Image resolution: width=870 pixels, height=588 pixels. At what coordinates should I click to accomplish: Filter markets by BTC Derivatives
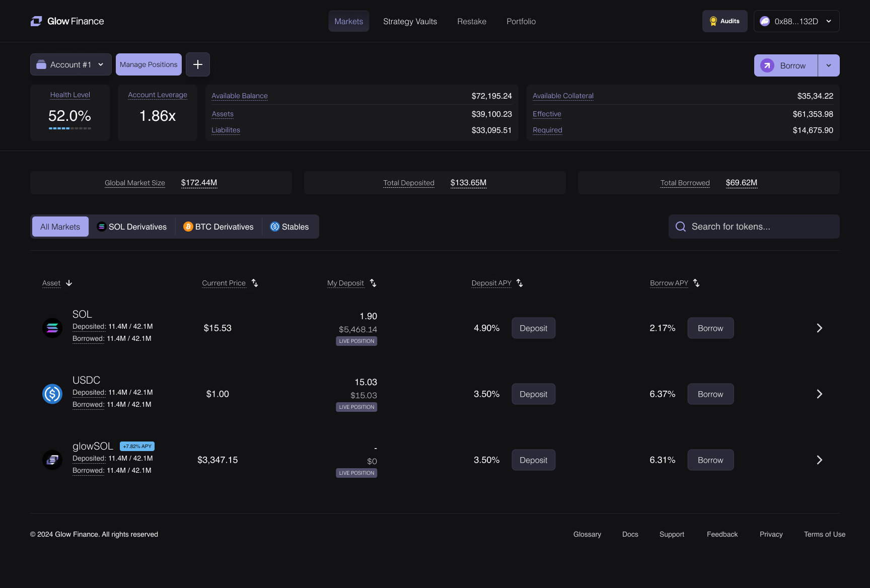pos(219,227)
